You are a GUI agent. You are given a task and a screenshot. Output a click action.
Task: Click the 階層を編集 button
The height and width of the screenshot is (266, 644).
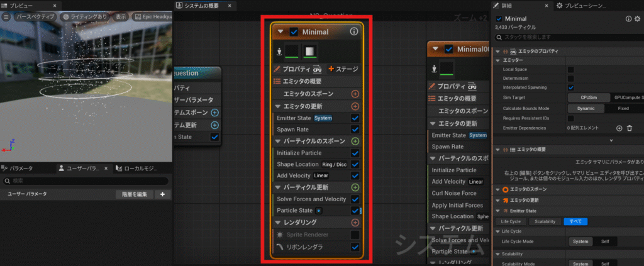click(x=135, y=194)
